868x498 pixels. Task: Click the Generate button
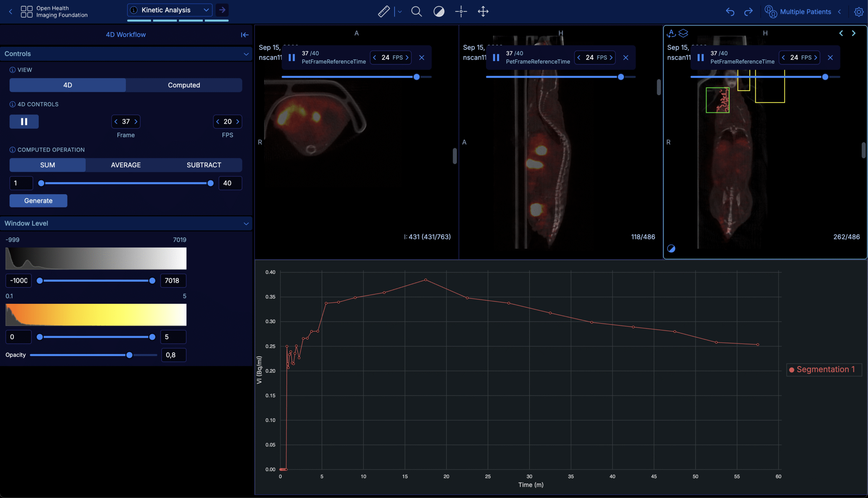point(38,200)
